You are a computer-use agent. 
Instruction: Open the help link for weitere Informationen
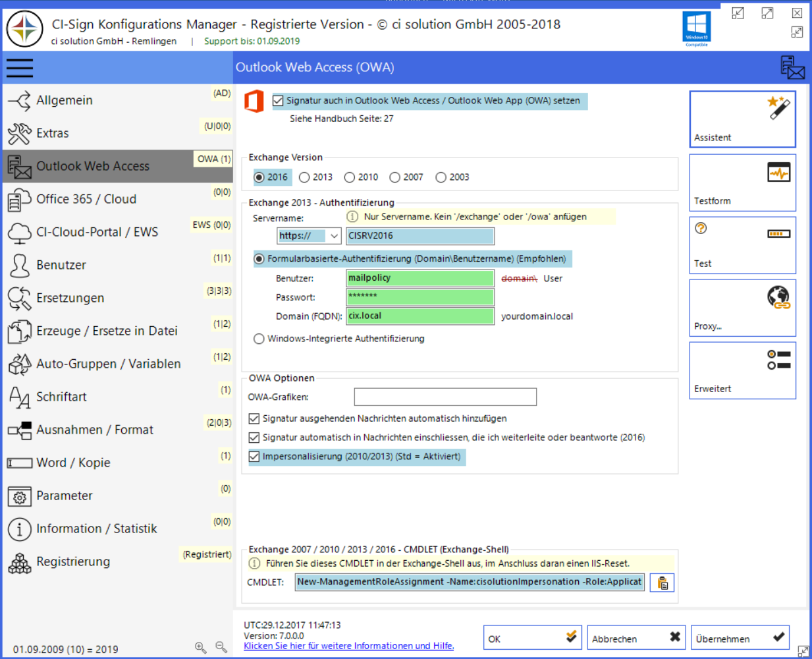[x=348, y=646]
